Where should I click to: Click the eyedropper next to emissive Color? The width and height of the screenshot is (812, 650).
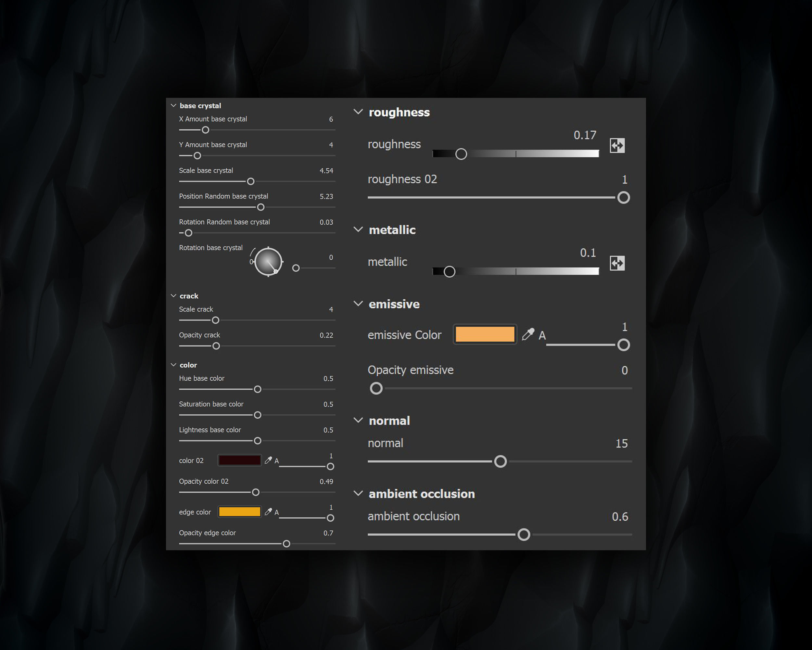[x=528, y=334]
